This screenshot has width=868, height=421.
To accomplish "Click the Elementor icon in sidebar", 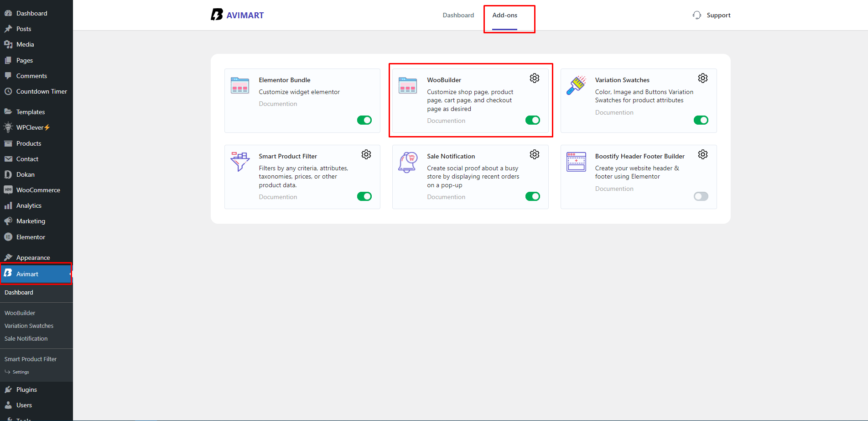I will pos(8,237).
